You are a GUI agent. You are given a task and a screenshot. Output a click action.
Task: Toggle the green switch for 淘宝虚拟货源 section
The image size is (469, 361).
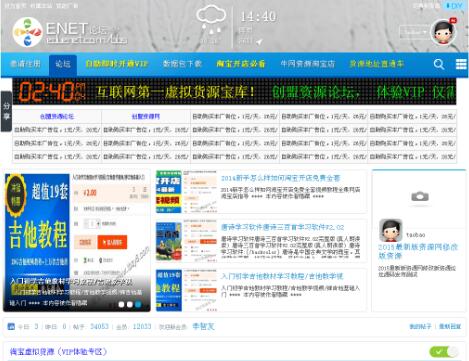pos(444,351)
